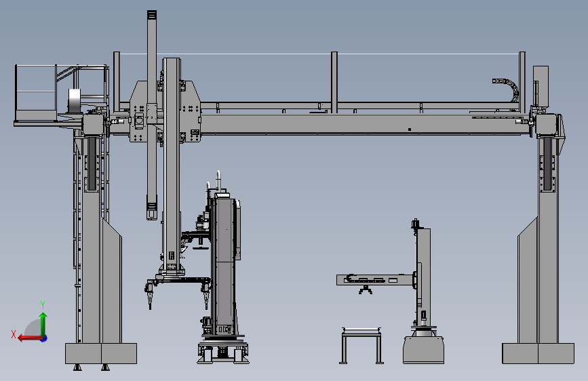This screenshot has width=588, height=381.
Task: Select the pedestal base of right manipulator
Action: 423,350
